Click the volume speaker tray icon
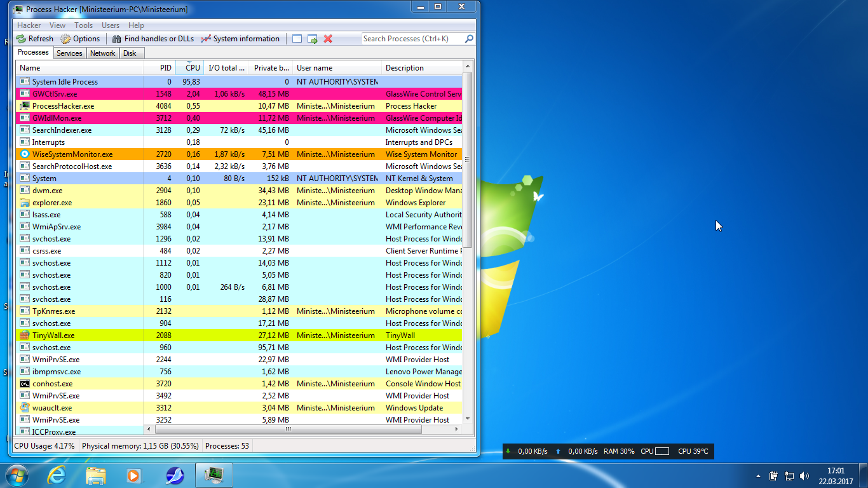This screenshot has height=488, width=868. pos(804,475)
